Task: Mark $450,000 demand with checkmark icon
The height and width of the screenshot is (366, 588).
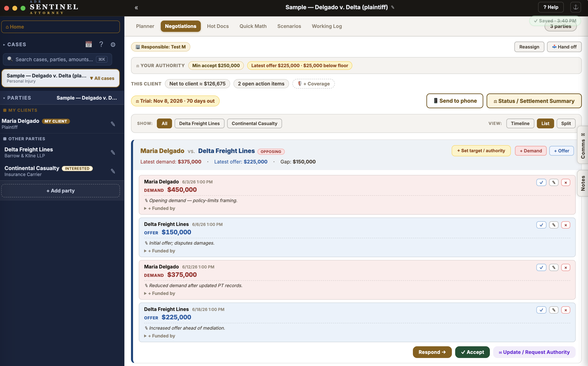Action: coord(541,182)
